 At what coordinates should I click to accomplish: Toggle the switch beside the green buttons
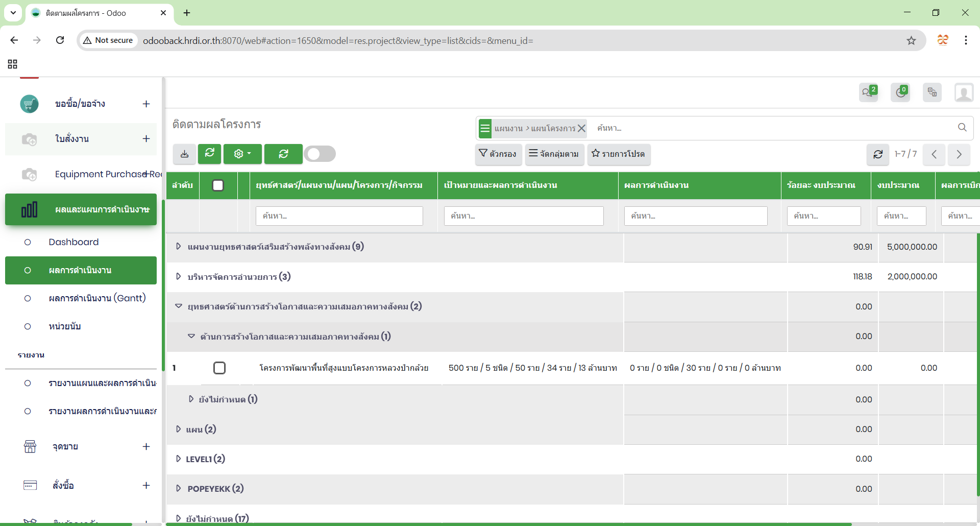tap(320, 154)
